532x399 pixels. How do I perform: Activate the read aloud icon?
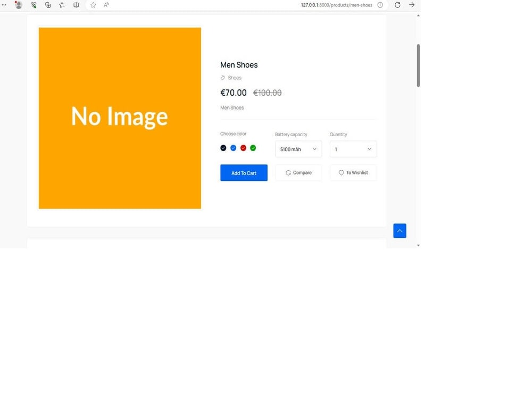click(x=106, y=5)
